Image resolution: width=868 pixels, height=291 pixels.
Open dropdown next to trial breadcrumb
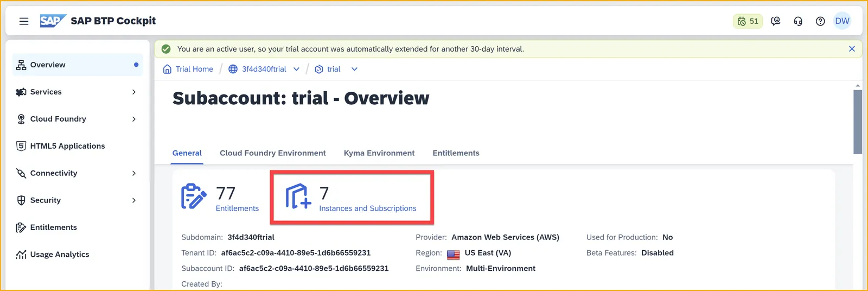pyautogui.click(x=354, y=69)
